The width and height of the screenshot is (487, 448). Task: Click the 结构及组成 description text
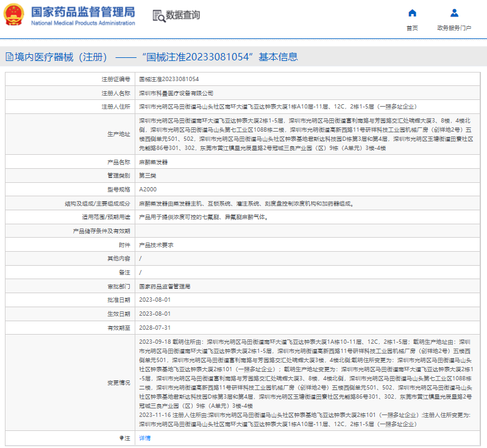(x=246, y=204)
